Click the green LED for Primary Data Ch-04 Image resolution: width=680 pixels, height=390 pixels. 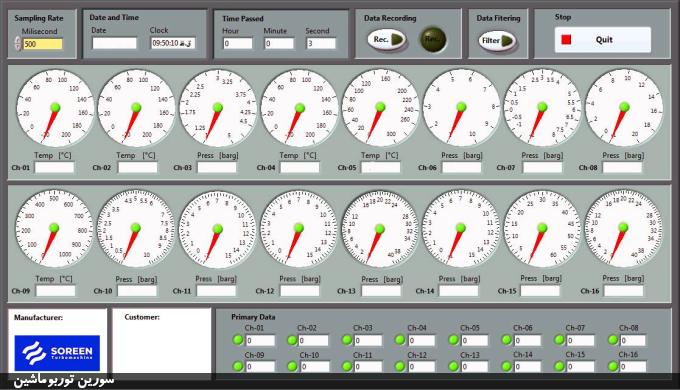pos(400,340)
